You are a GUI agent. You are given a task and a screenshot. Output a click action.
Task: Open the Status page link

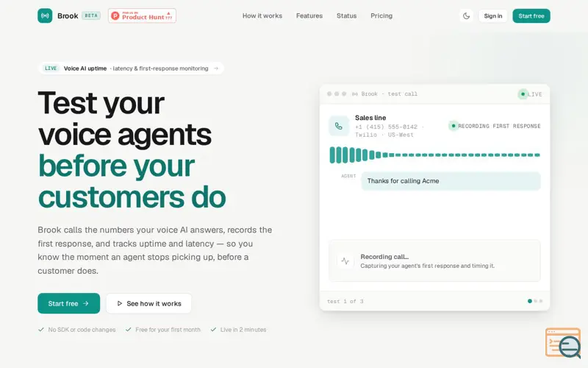346,15
